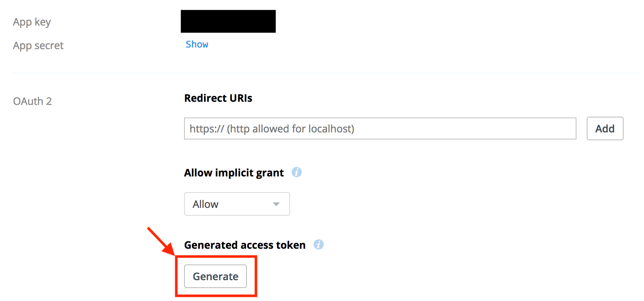The width and height of the screenshot is (644, 301).
Task: Click the info icon beside Generated access token
Action: (x=319, y=244)
